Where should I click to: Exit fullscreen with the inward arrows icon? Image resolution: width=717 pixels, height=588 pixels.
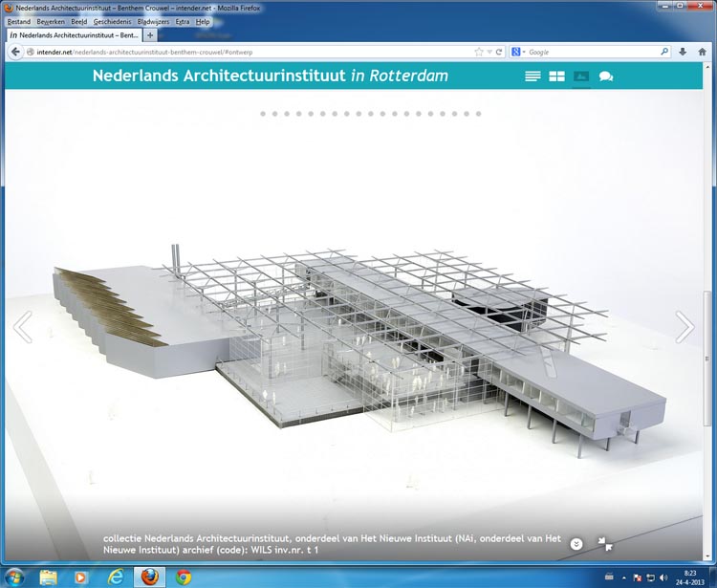605,544
